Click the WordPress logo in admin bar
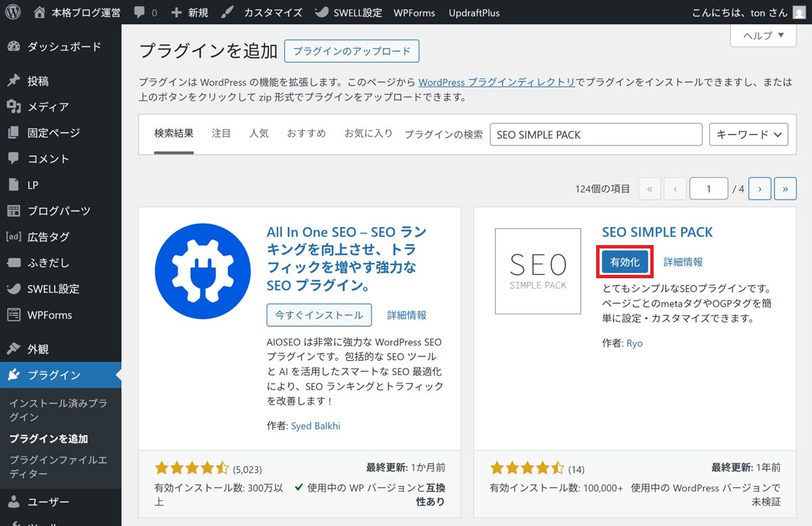Image resolution: width=812 pixels, height=526 pixels. tap(14, 12)
